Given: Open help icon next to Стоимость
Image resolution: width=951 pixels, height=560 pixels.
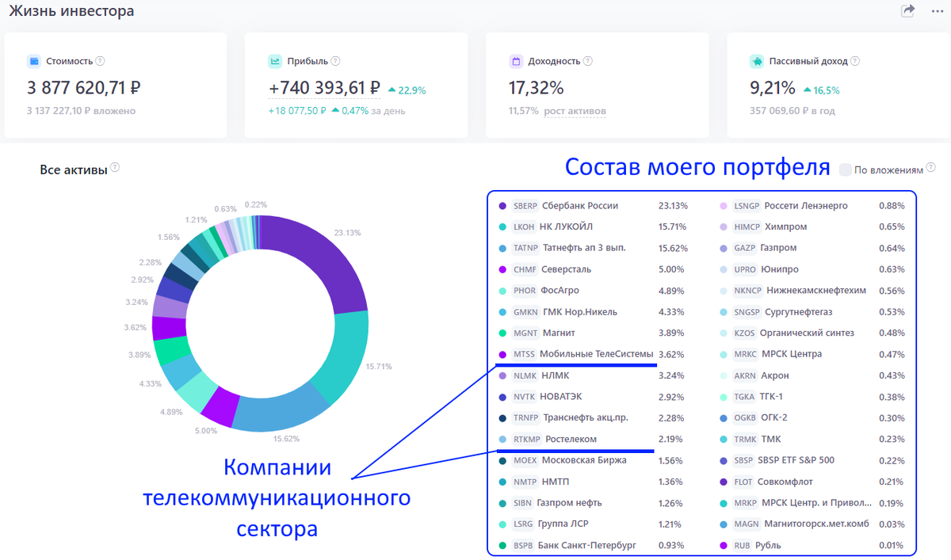Looking at the screenshot, I should pyautogui.click(x=100, y=61).
